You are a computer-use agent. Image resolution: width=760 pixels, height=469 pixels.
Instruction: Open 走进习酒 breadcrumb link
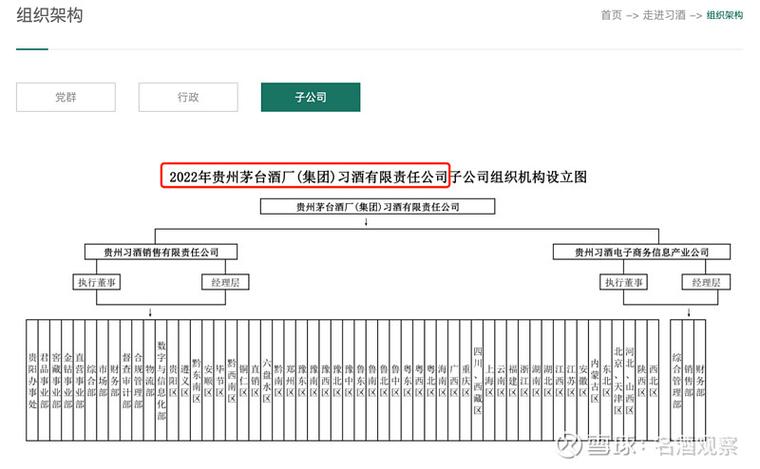click(664, 16)
